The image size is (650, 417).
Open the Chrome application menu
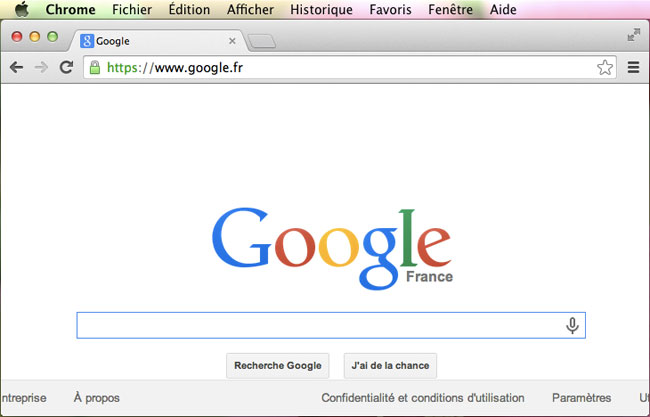(70, 10)
